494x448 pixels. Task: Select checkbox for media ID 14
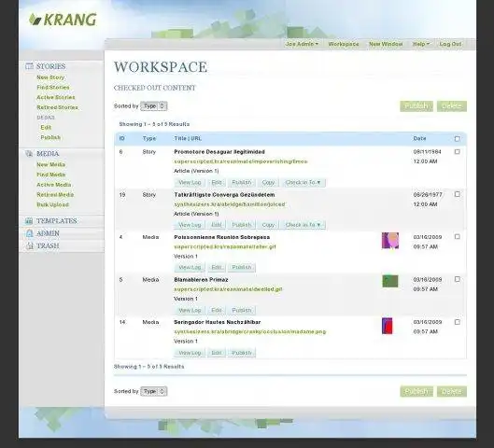(458, 322)
